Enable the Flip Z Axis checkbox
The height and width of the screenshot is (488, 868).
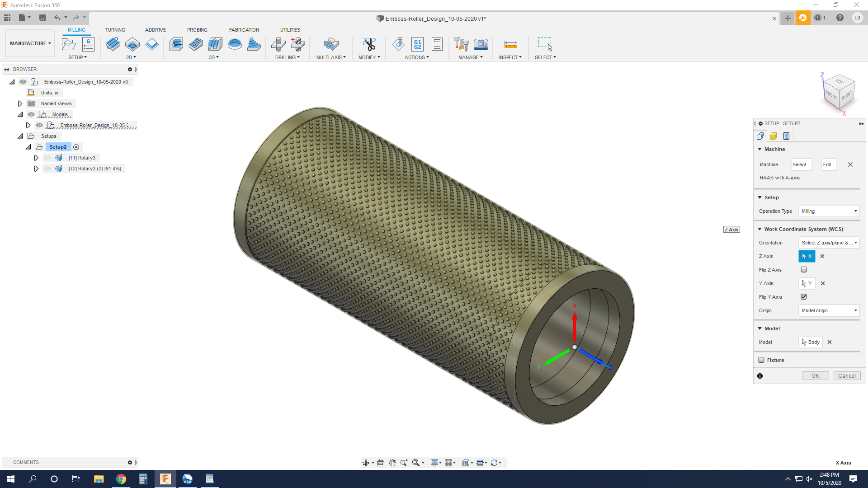tap(804, 269)
